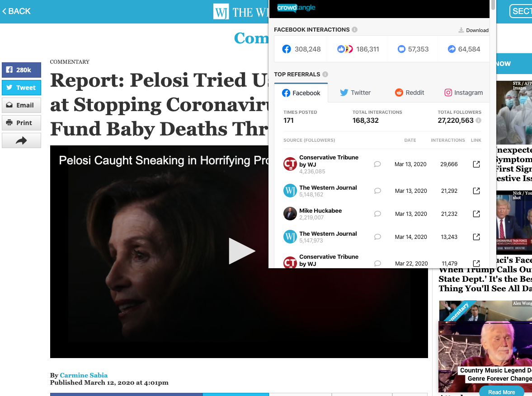Click CrowdTangle logo in extension header
Viewport: 532px width, 396px height.
(x=296, y=8)
